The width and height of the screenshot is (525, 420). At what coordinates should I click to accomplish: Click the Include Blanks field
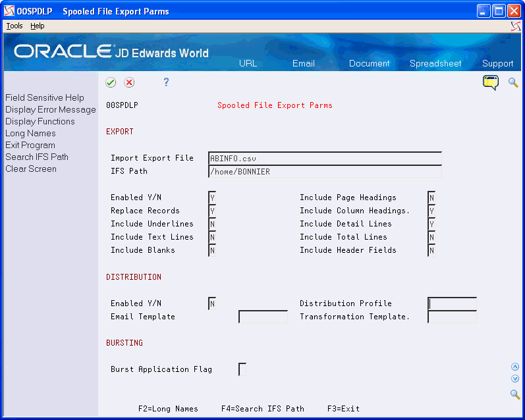coord(212,250)
